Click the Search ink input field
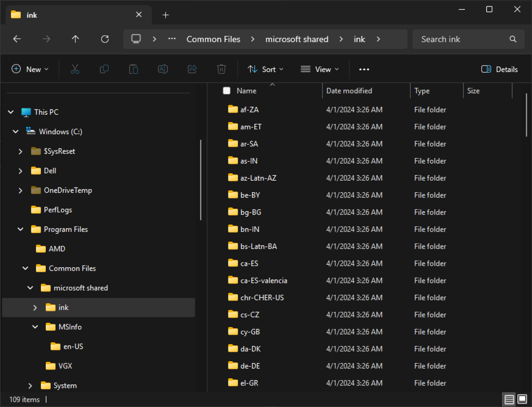Viewport: 532px width, 407px height. (461, 39)
